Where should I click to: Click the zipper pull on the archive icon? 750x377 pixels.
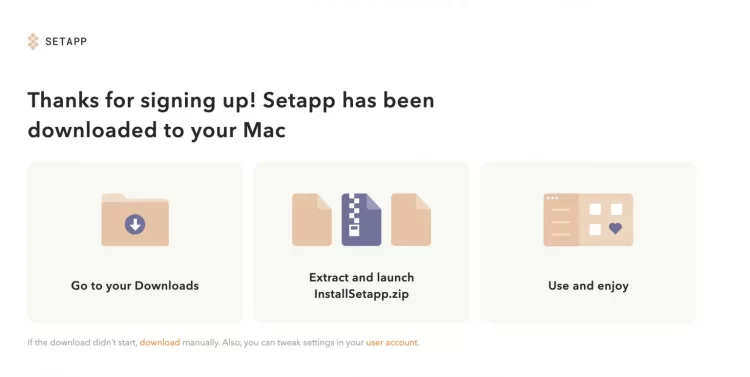click(353, 230)
